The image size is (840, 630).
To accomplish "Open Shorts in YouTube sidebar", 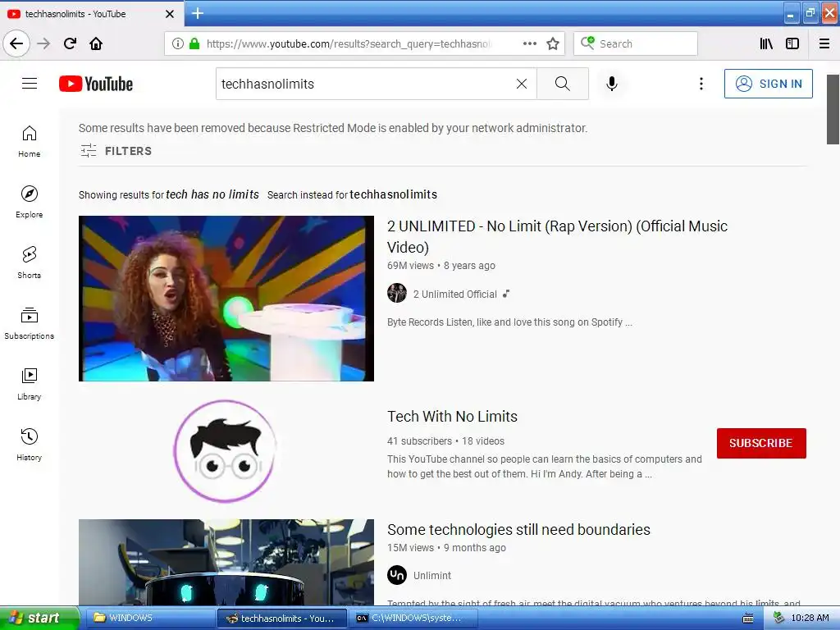I will click(30, 262).
